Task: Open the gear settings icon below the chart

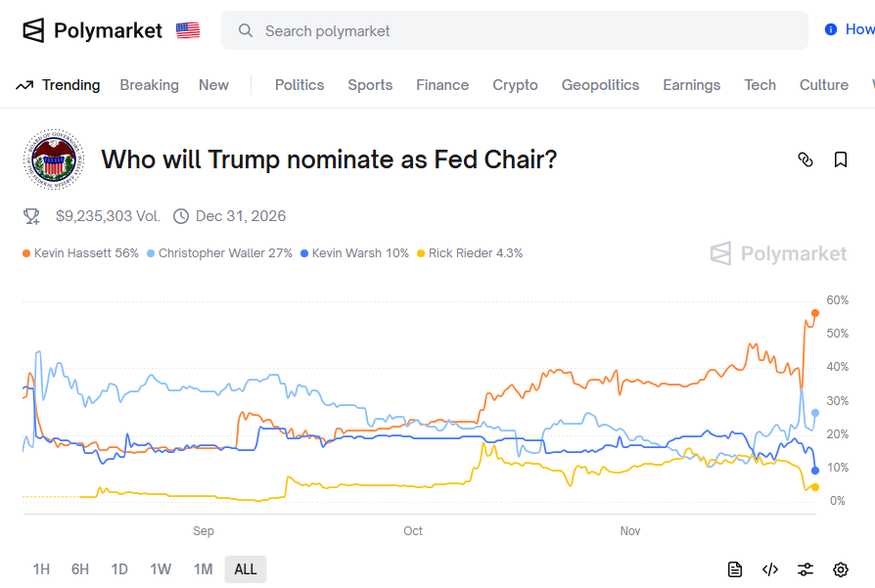Action: [x=840, y=568]
